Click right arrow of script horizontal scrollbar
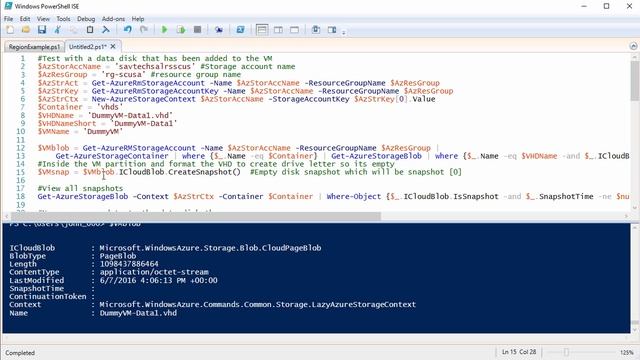 (x=627, y=216)
